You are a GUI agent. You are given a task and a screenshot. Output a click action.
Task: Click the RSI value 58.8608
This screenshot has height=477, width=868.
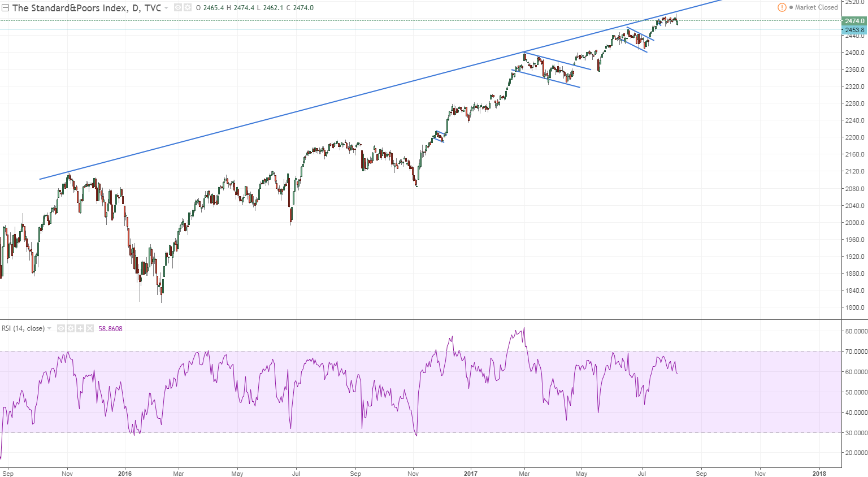point(110,328)
